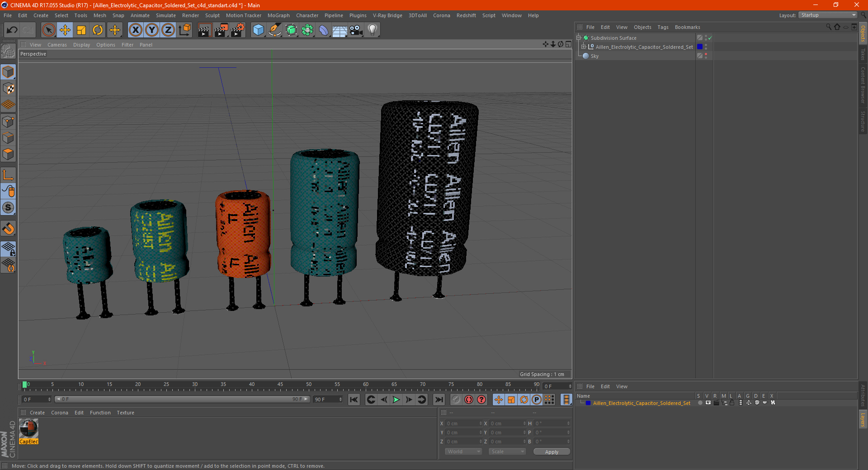Screen dimensions: 868x470
Task: Open the Redshift menu
Action: coord(466,15)
